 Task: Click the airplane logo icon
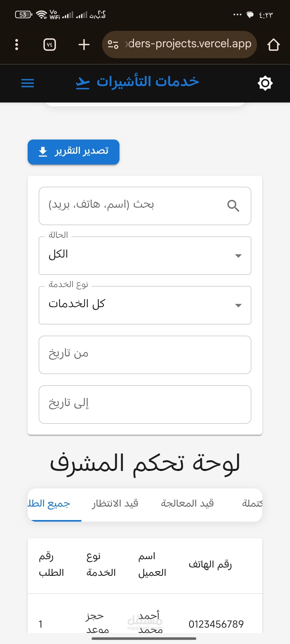point(83,83)
